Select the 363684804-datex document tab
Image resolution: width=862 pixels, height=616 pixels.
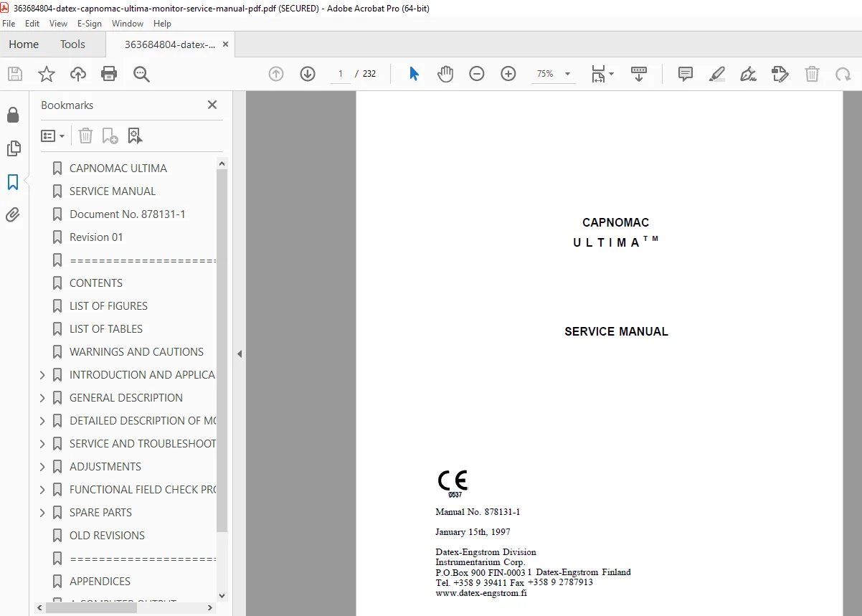pos(170,44)
